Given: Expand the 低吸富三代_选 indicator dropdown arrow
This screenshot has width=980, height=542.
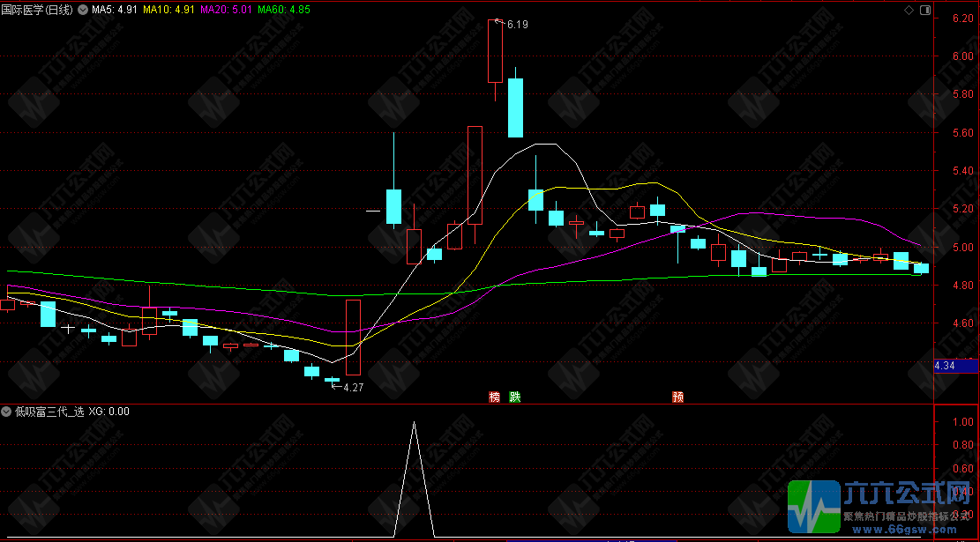Looking at the screenshot, I should pyautogui.click(x=6, y=411).
